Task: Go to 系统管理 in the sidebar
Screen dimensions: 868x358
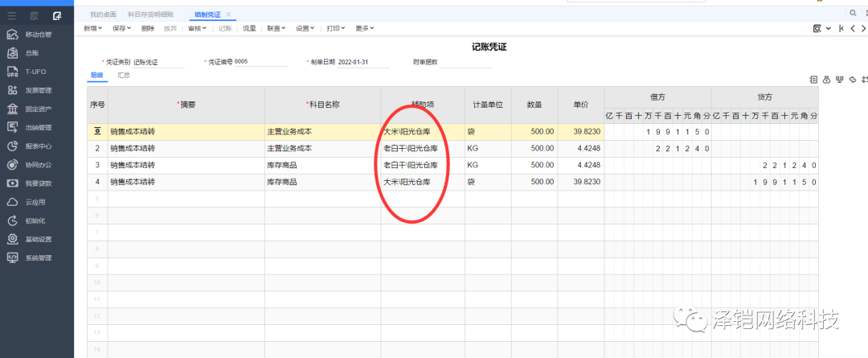Action: coord(38,257)
